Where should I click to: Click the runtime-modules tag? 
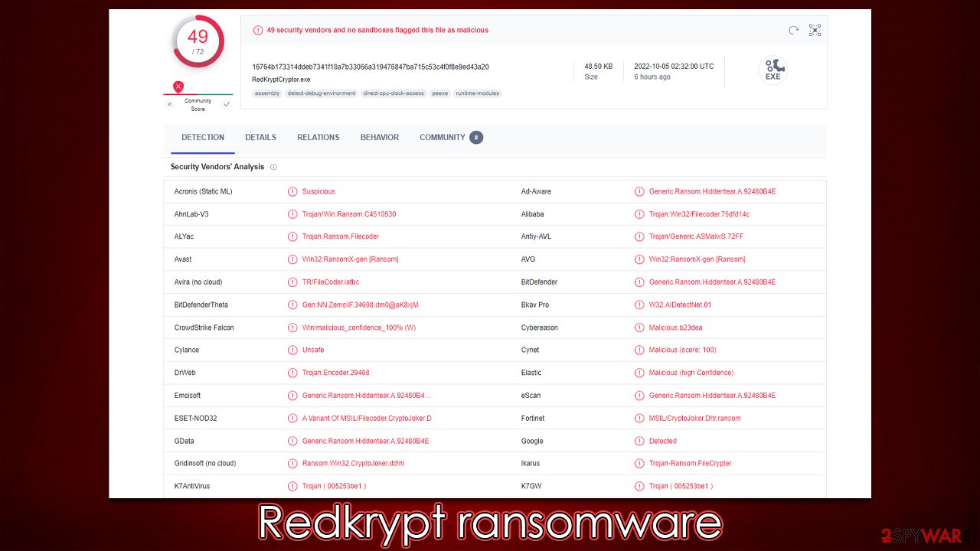point(477,93)
